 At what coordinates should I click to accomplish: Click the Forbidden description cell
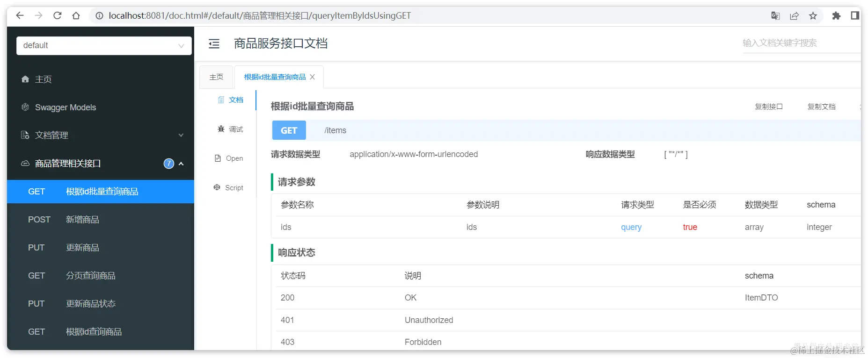tap(423, 342)
